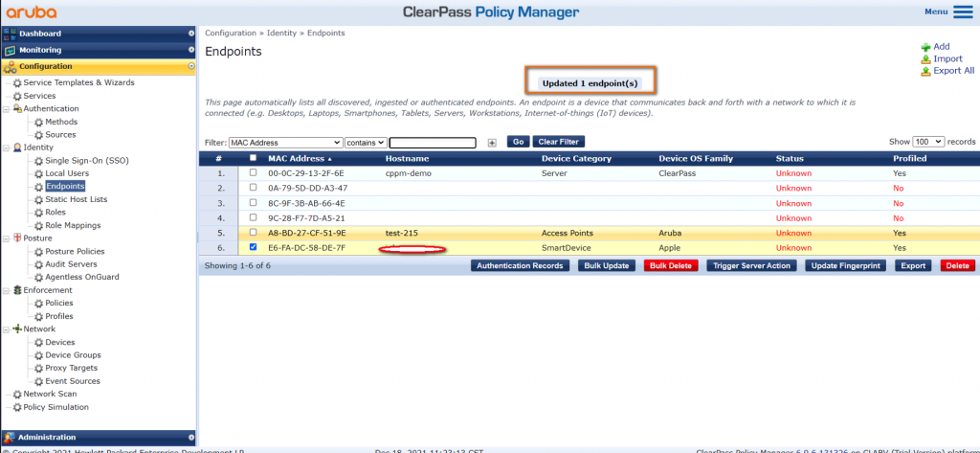Click gear icon beside Static Host Lists
This screenshot has width=980, height=453.
(x=39, y=199)
